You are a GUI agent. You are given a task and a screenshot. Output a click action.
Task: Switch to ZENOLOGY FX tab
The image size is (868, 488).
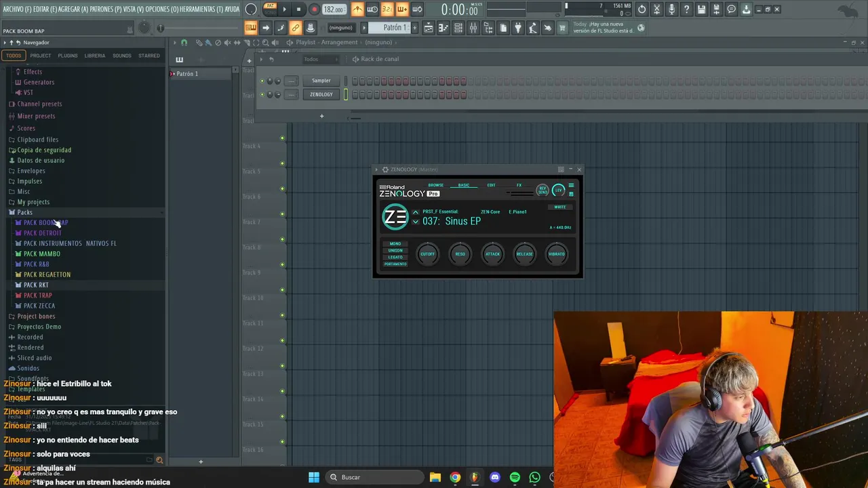click(x=519, y=185)
